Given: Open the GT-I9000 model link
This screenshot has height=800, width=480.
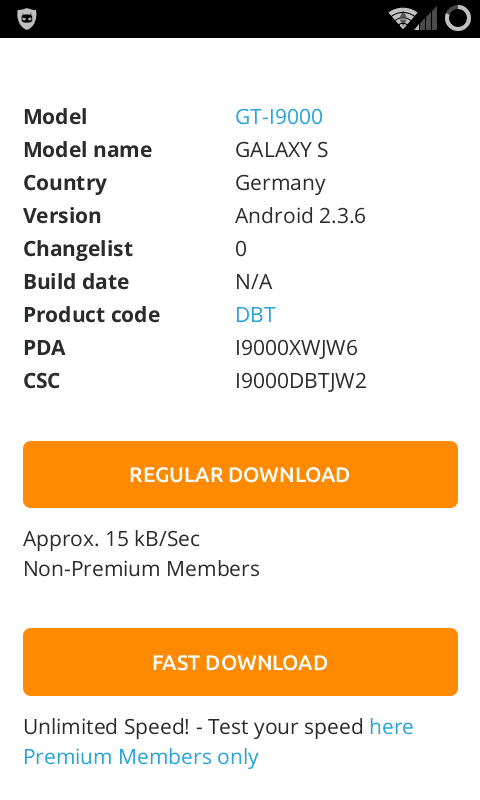Looking at the screenshot, I should (279, 117).
